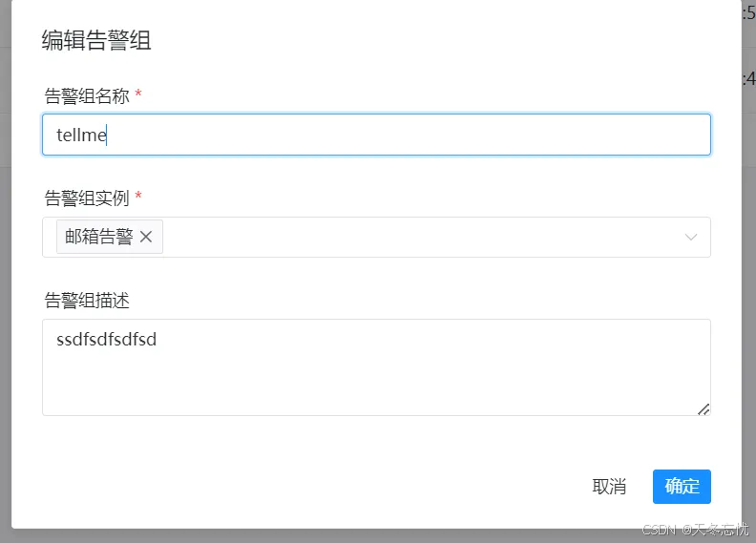Click the blank dialog area left of 取消
The image size is (756, 543).
coord(334,487)
